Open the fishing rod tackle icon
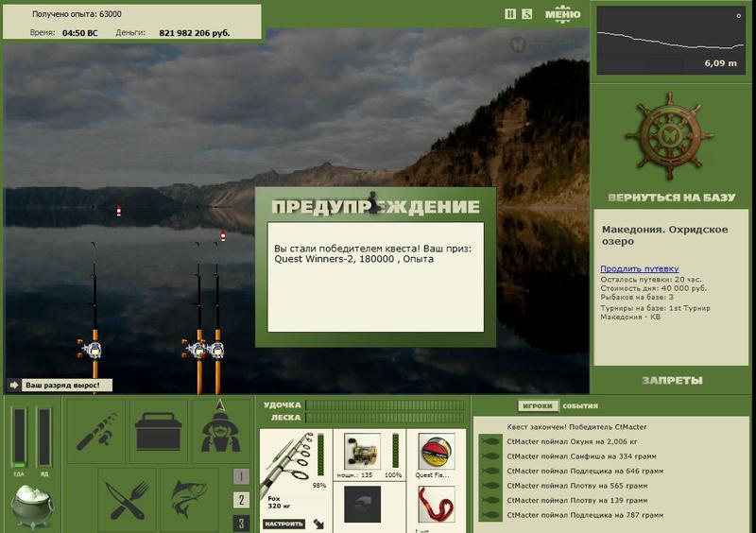This screenshot has height=533, width=756. [96, 430]
